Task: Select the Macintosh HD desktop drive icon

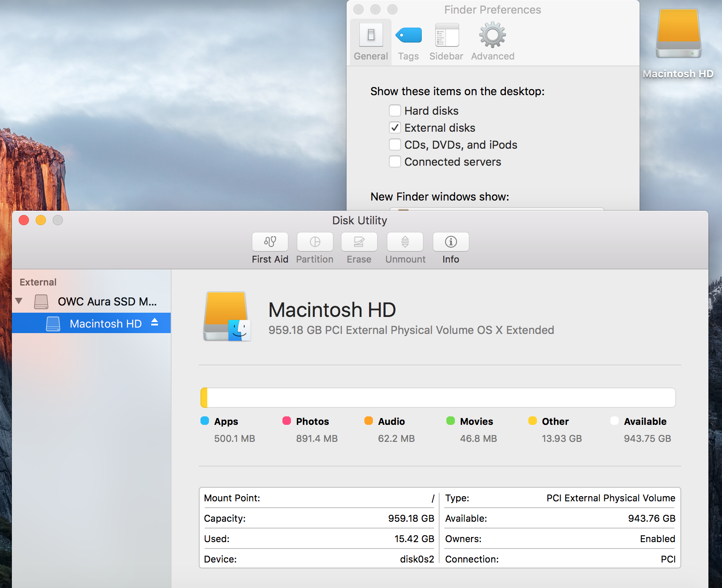Action: click(678, 34)
